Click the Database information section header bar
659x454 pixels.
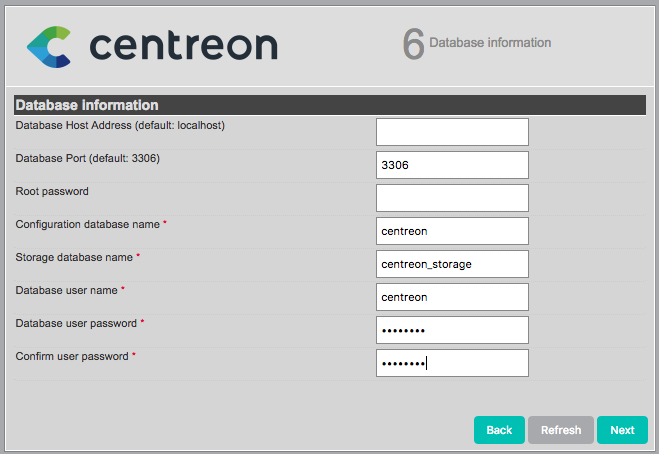[328, 105]
